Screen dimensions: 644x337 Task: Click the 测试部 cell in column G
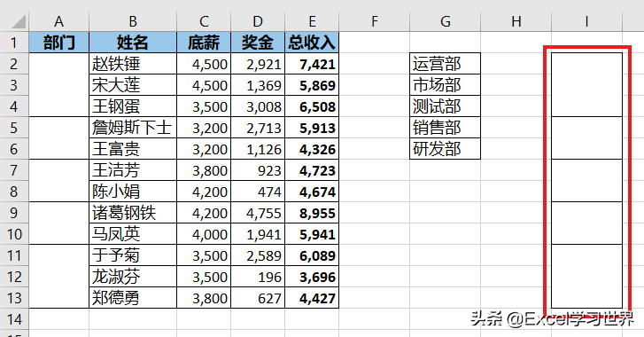pos(446,106)
